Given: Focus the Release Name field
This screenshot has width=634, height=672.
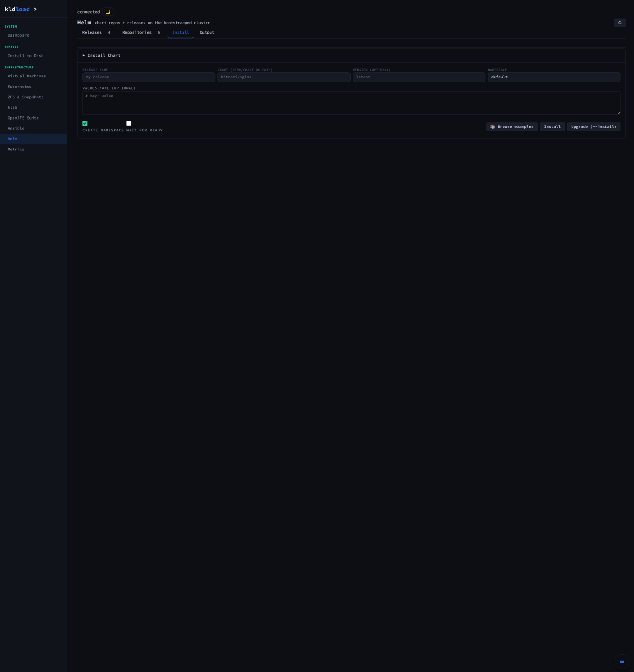Looking at the screenshot, I should tap(149, 77).
